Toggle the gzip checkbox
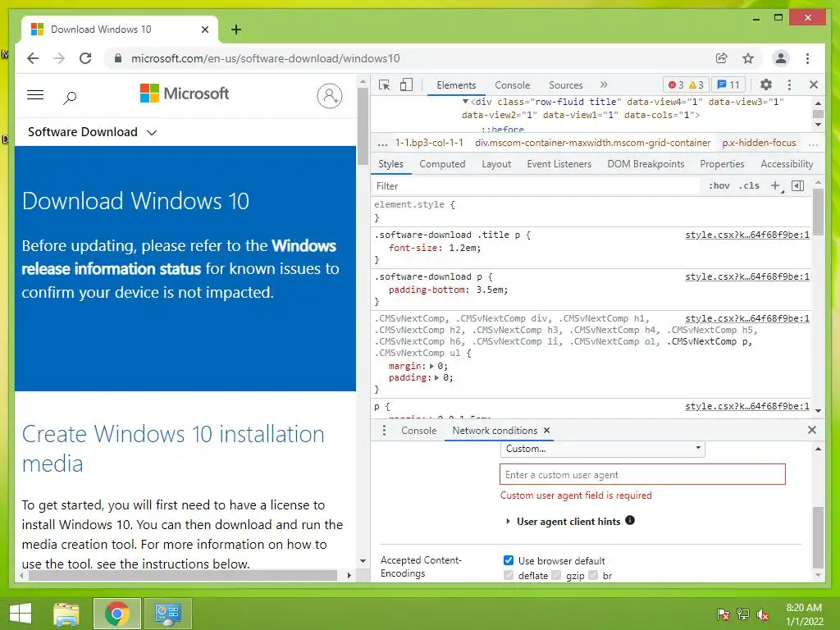Screen dimensions: 840x630 556,575
